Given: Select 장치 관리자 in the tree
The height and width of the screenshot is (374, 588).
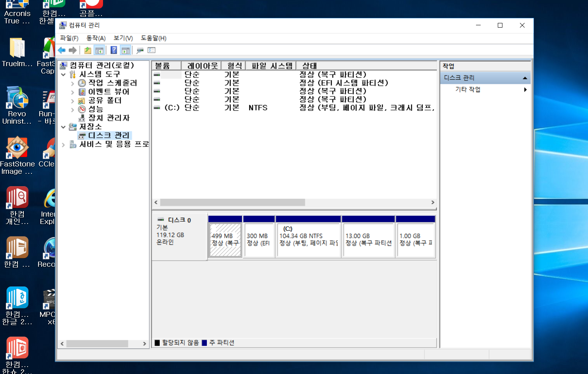Looking at the screenshot, I should click(108, 118).
